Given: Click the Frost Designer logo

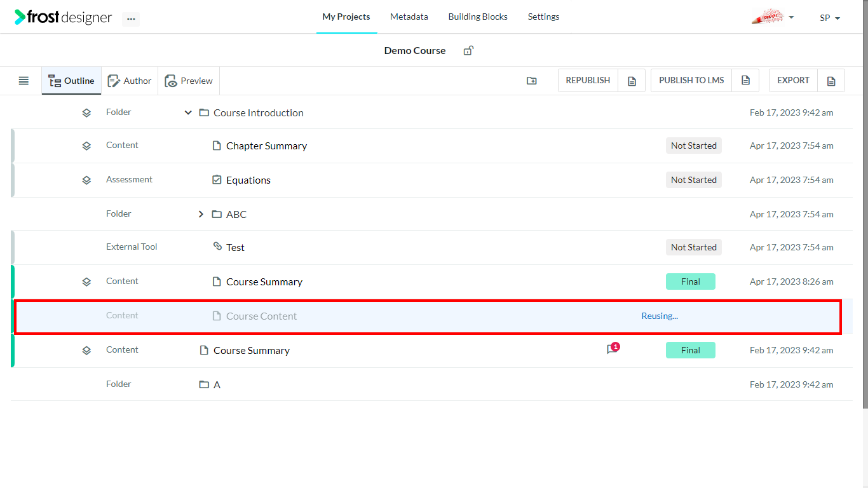Looking at the screenshot, I should [64, 17].
